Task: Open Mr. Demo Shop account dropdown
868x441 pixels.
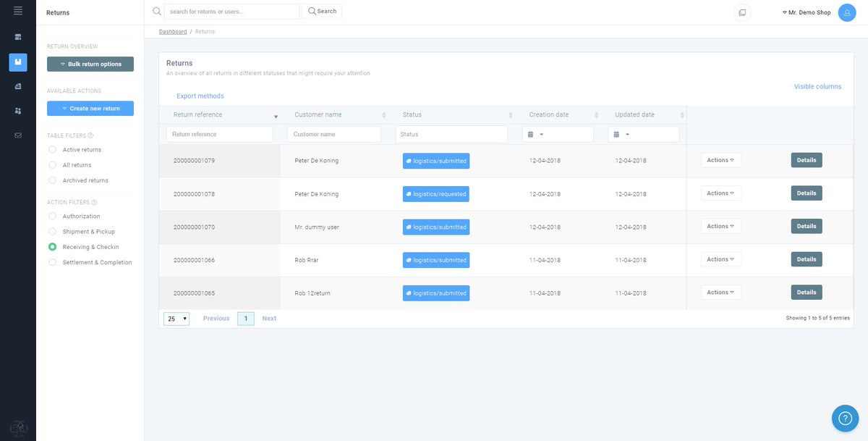Action: point(807,13)
